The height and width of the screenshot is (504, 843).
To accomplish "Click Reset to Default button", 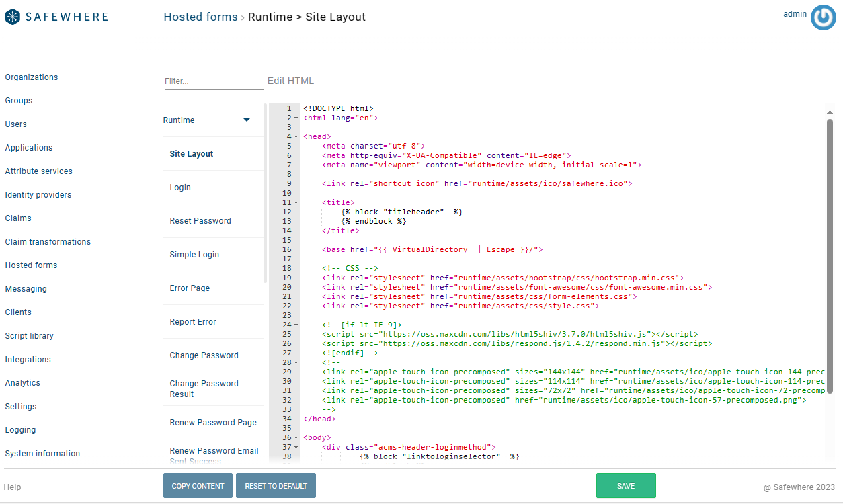I will point(276,486).
